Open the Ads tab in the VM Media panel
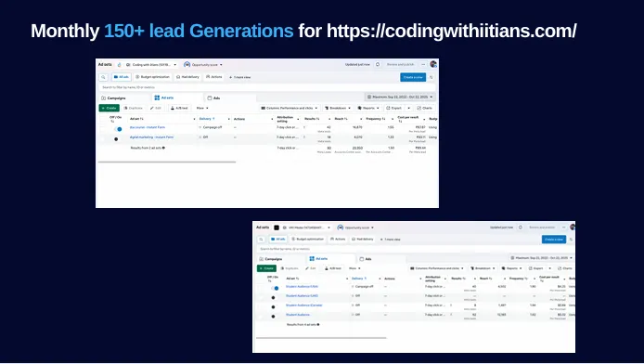The image size is (644, 364). point(381,259)
